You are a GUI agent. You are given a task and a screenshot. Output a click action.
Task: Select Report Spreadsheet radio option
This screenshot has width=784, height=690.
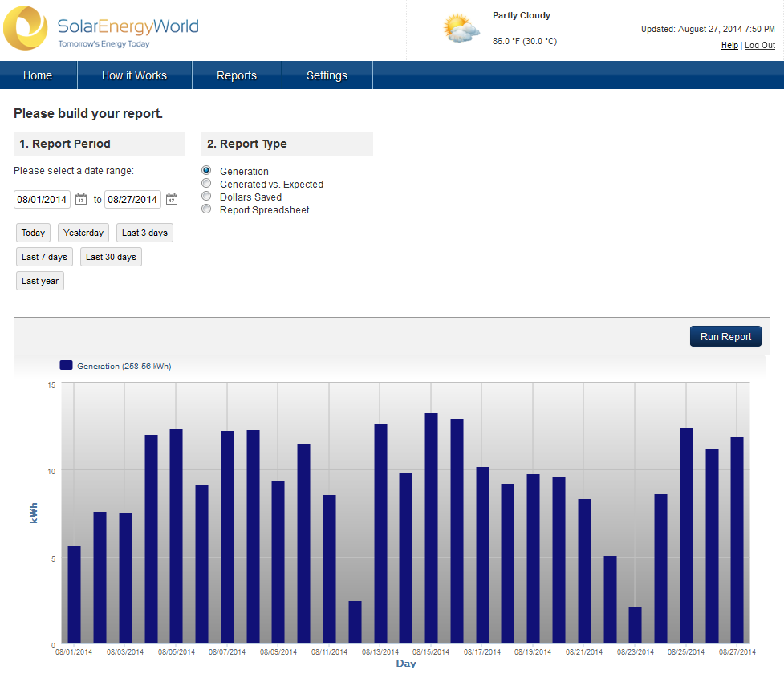pyautogui.click(x=206, y=209)
